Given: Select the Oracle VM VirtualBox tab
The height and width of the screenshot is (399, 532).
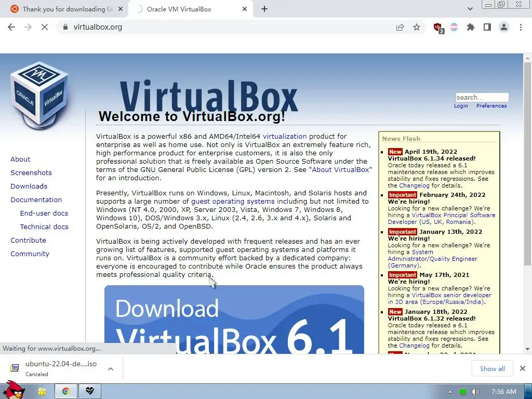Looking at the screenshot, I should pyautogui.click(x=191, y=9).
